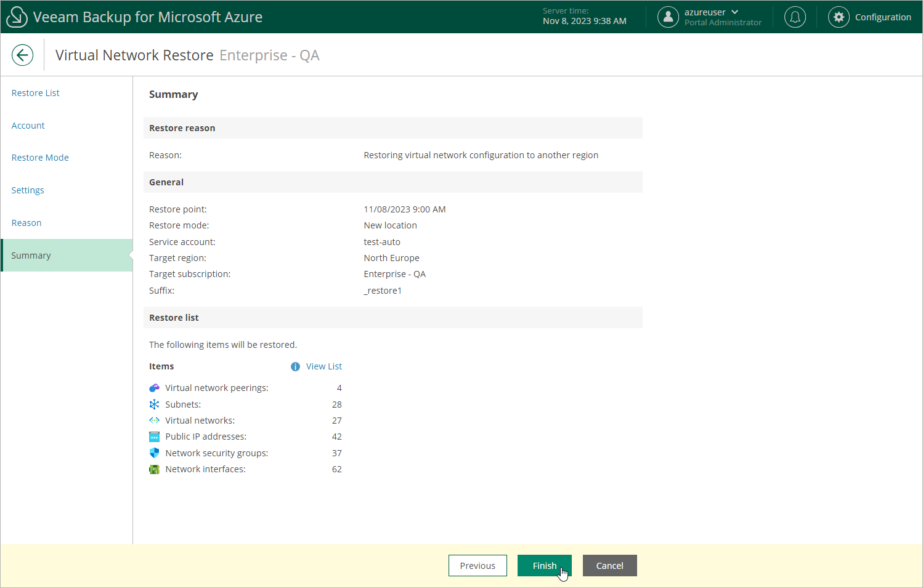Click the Virtual networks icon
The width and height of the screenshot is (923, 588).
pos(154,421)
